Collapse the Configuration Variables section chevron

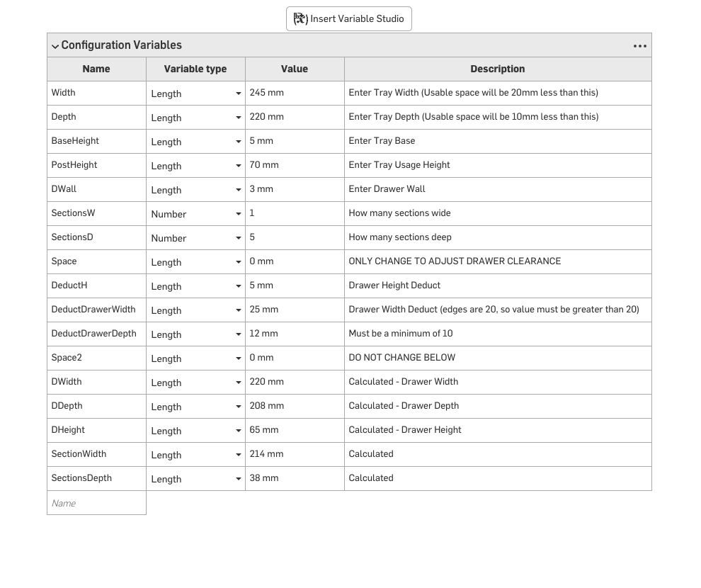[x=55, y=46]
